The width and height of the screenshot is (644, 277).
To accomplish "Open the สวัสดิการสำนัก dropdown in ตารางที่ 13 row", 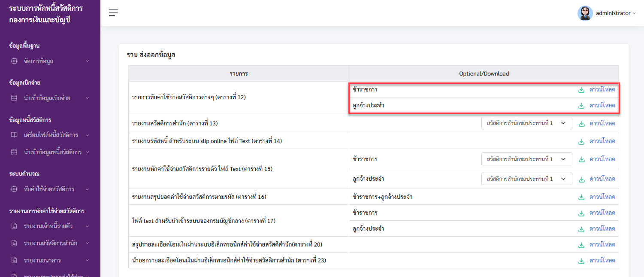I will (x=527, y=123).
